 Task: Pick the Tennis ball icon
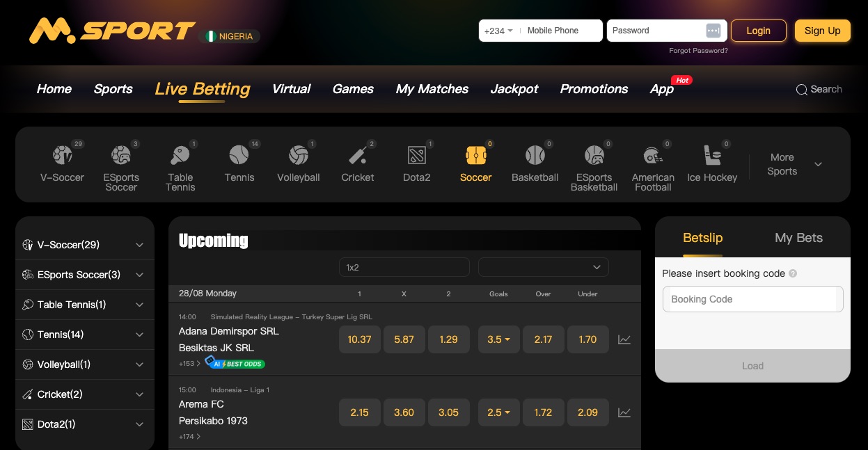coord(239,154)
